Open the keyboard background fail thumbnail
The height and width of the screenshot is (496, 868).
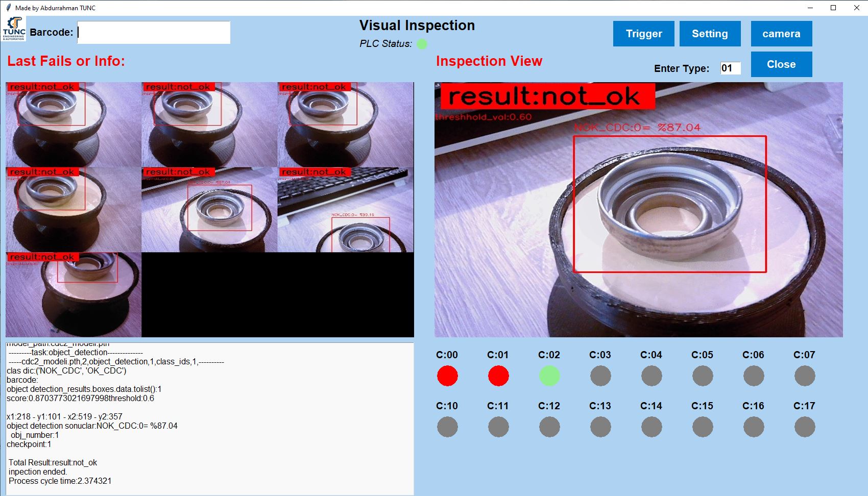346,210
